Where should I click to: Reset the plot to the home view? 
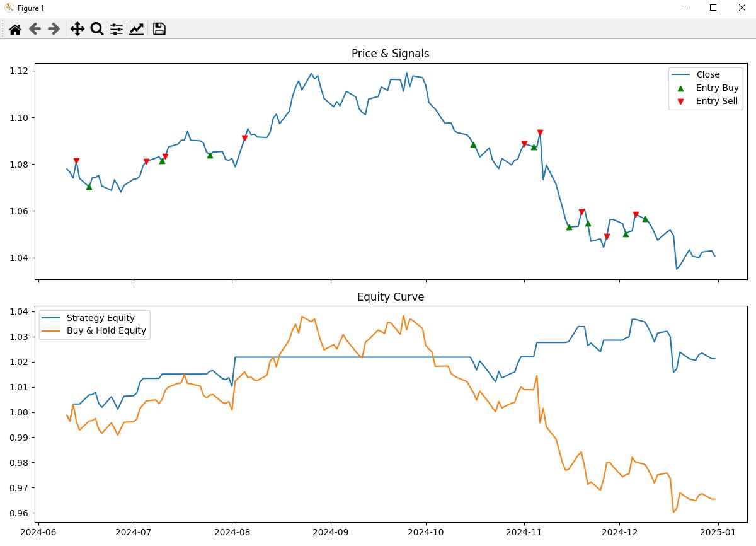pyautogui.click(x=15, y=29)
